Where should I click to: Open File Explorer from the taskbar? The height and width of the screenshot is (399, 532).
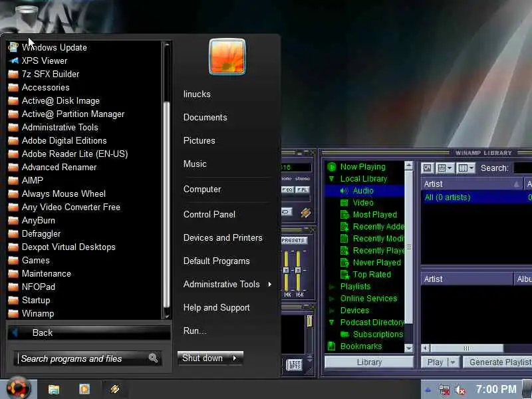(54, 389)
